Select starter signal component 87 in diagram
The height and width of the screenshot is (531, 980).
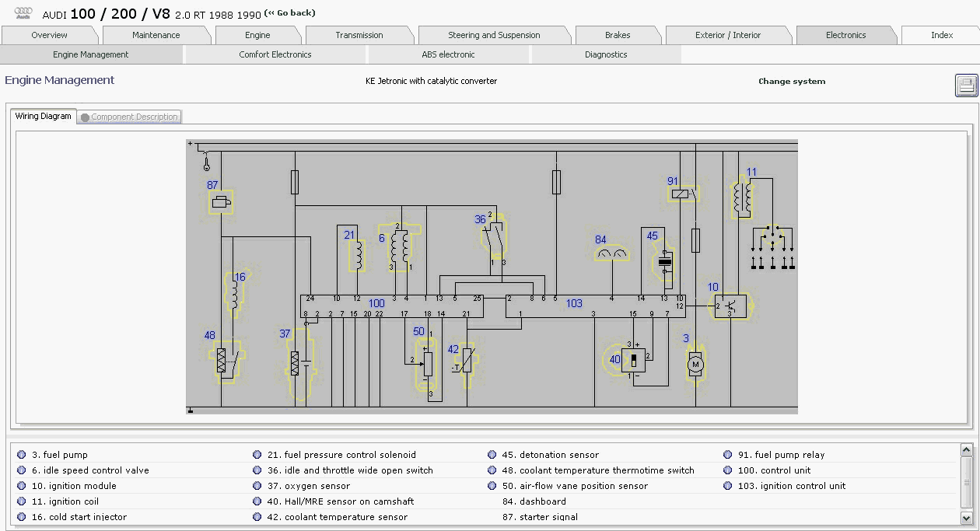click(x=222, y=204)
